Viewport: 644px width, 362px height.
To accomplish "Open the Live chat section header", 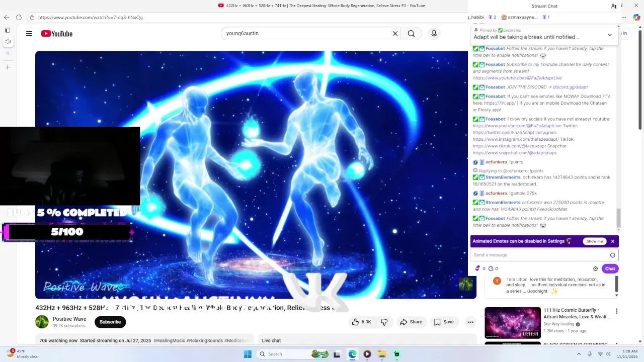I will click(x=271, y=340).
